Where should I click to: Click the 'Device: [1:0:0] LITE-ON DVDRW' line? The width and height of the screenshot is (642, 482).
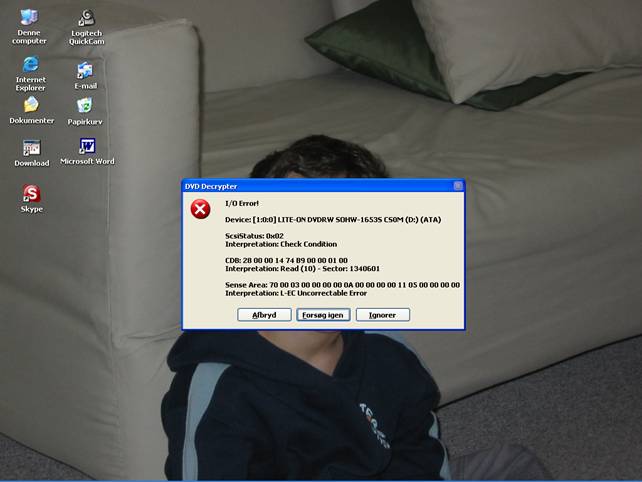click(333, 220)
